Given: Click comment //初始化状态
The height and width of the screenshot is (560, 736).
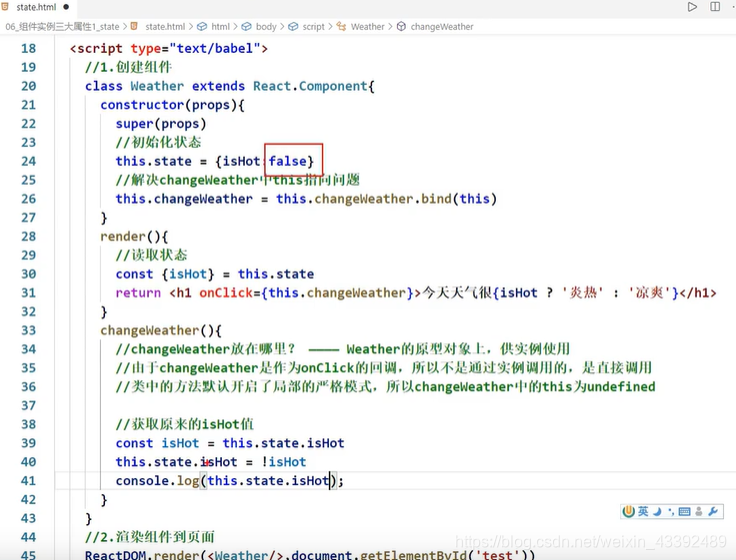Looking at the screenshot, I should [x=159, y=142].
